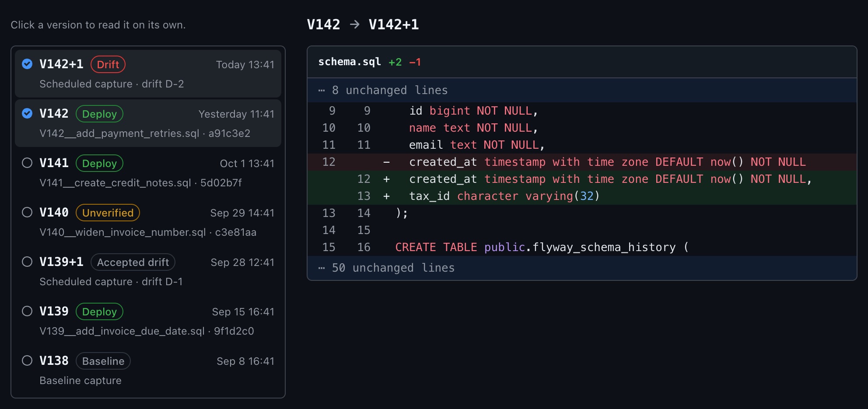
Task: Click 'Scheduled capture · drift D-1' text
Action: pos(111,282)
